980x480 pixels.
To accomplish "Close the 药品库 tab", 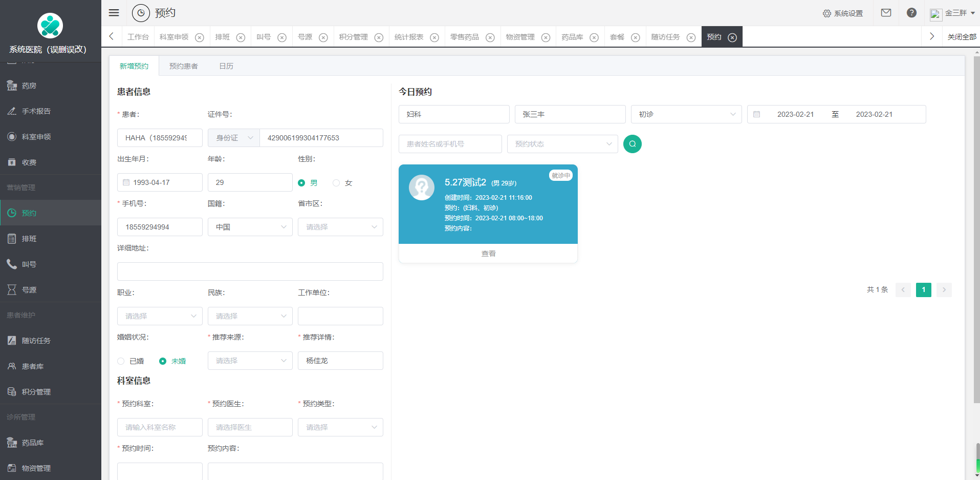I will point(594,37).
